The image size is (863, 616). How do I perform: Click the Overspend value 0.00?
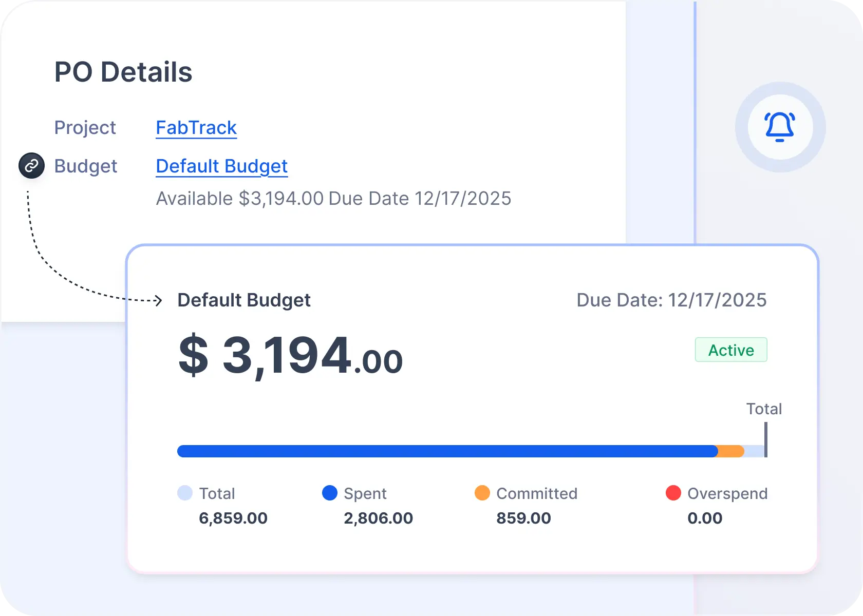click(705, 518)
